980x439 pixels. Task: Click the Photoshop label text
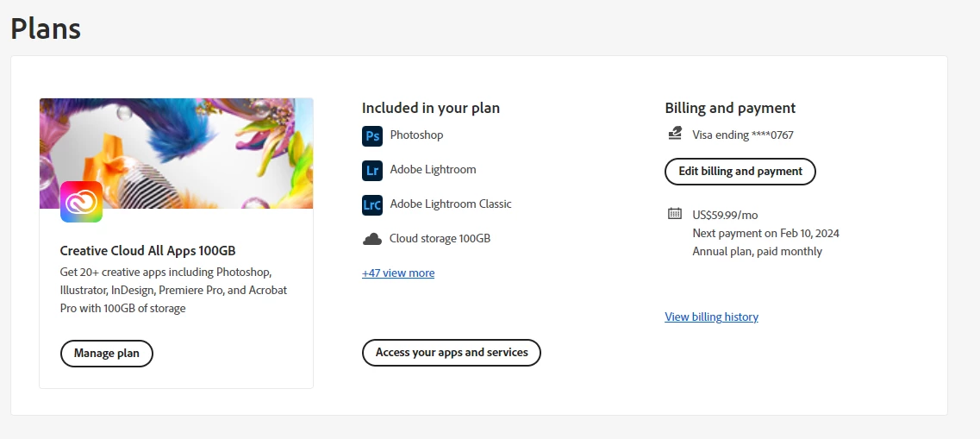(416, 135)
